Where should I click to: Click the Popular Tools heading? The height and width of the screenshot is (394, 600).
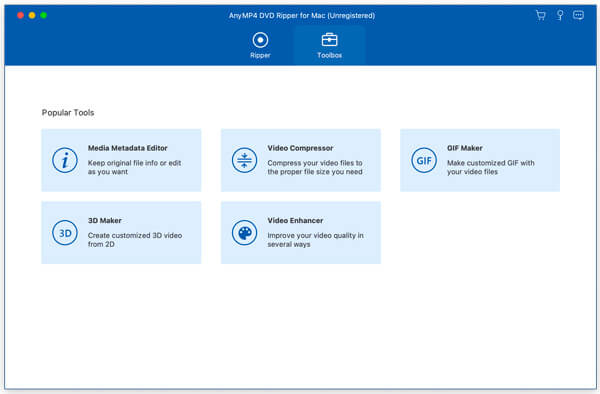pyautogui.click(x=68, y=112)
